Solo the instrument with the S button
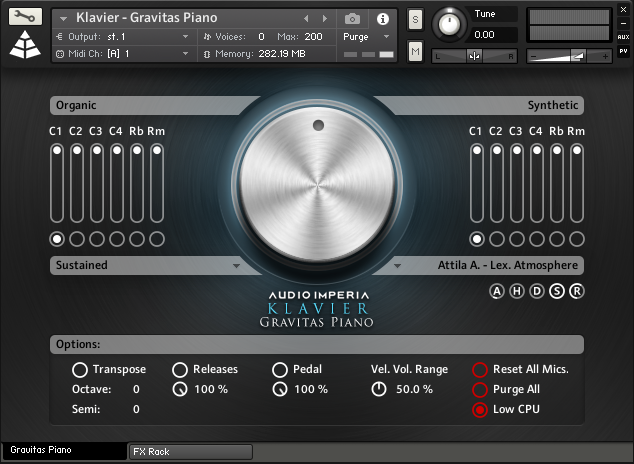634x464 pixels. (x=415, y=19)
